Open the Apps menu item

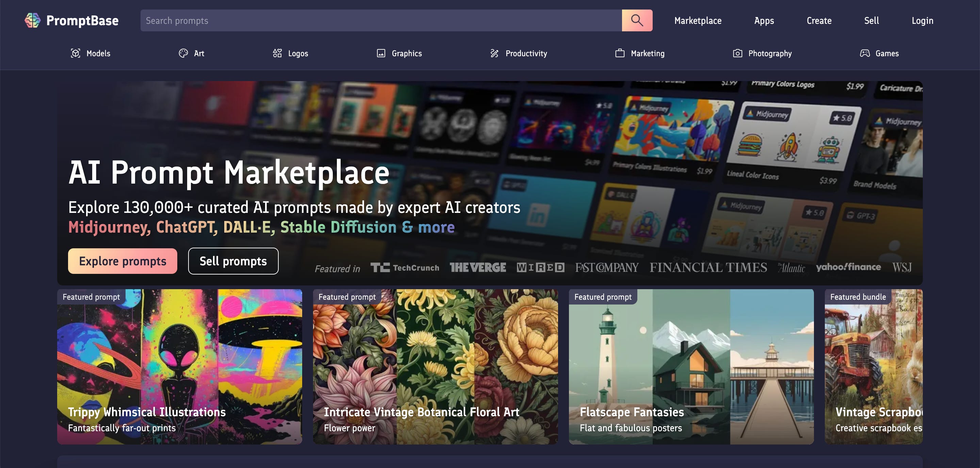pos(764,20)
